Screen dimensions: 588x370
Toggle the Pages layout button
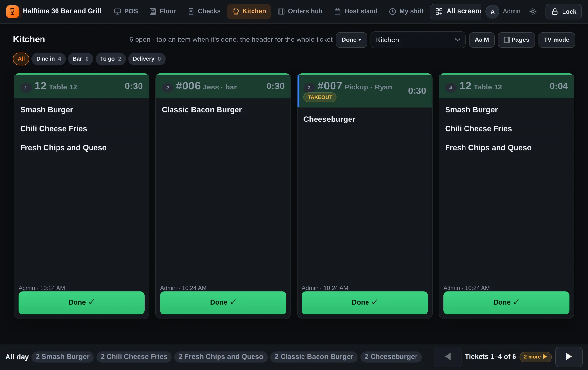[516, 40]
